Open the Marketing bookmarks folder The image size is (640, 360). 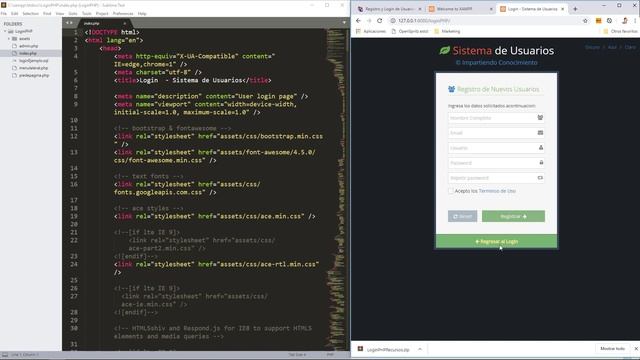(x=447, y=31)
